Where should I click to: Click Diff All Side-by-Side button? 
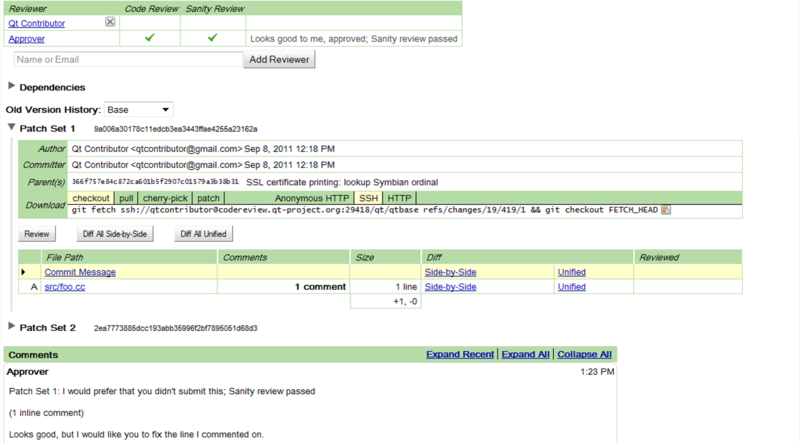click(115, 233)
